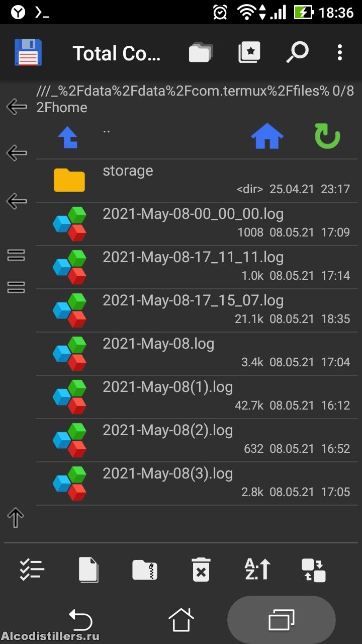362x644 pixels.
Task: Open the 2021-May-08(3).log file
Action: [x=168, y=474]
